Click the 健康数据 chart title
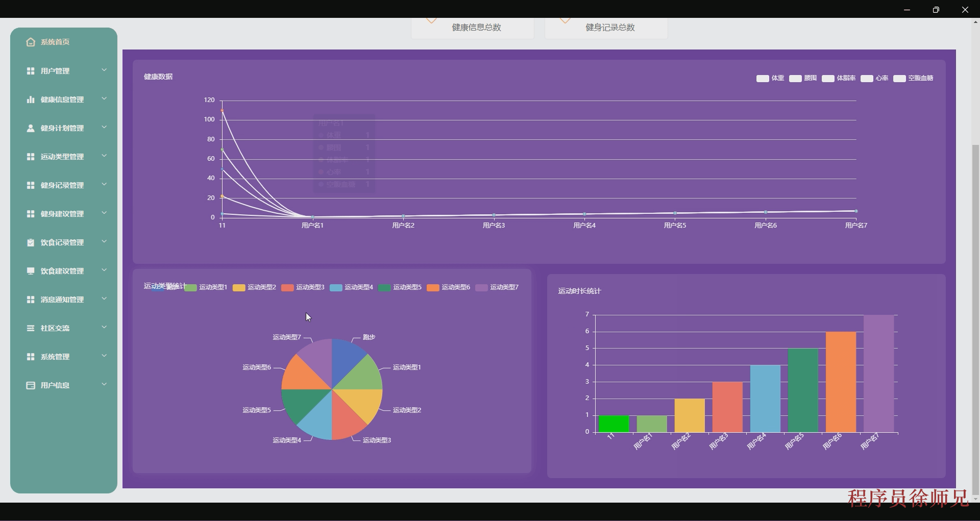This screenshot has width=980, height=521. (158, 77)
